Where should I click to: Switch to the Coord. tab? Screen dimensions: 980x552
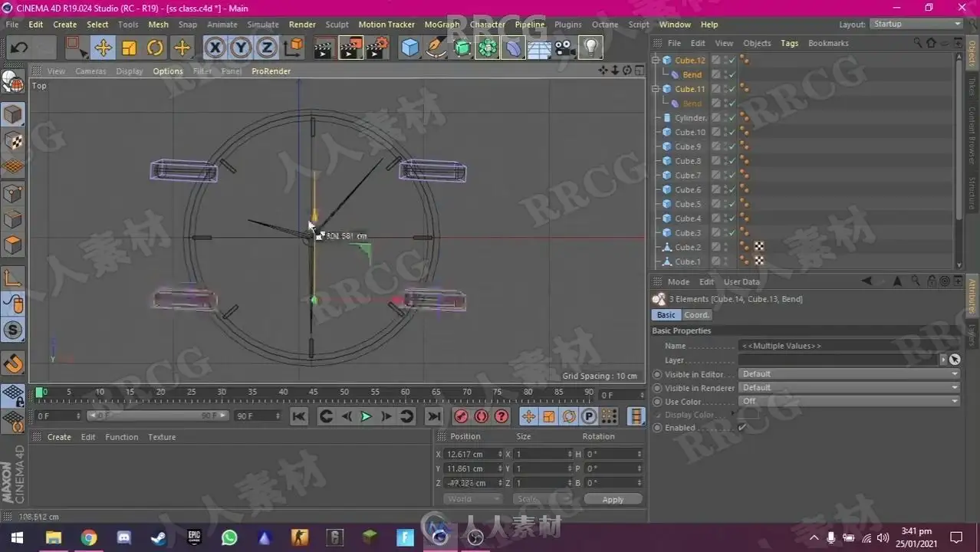[697, 315]
